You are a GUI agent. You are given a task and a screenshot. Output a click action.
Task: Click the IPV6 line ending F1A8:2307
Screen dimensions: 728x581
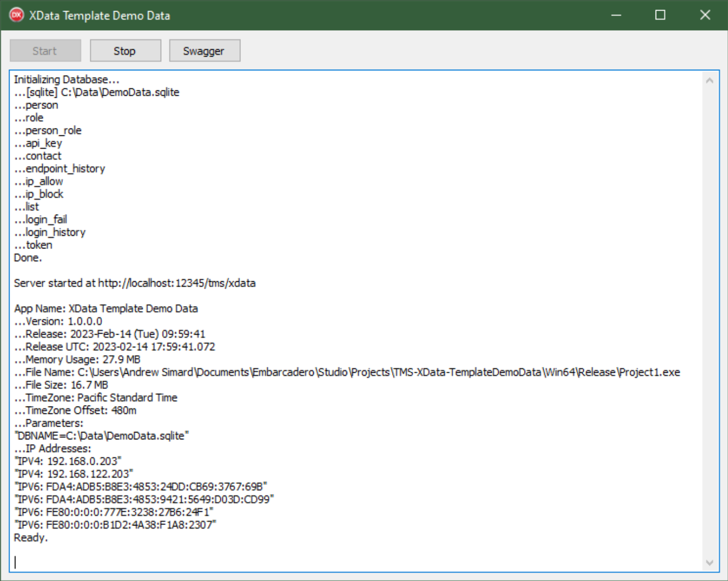tap(115, 524)
